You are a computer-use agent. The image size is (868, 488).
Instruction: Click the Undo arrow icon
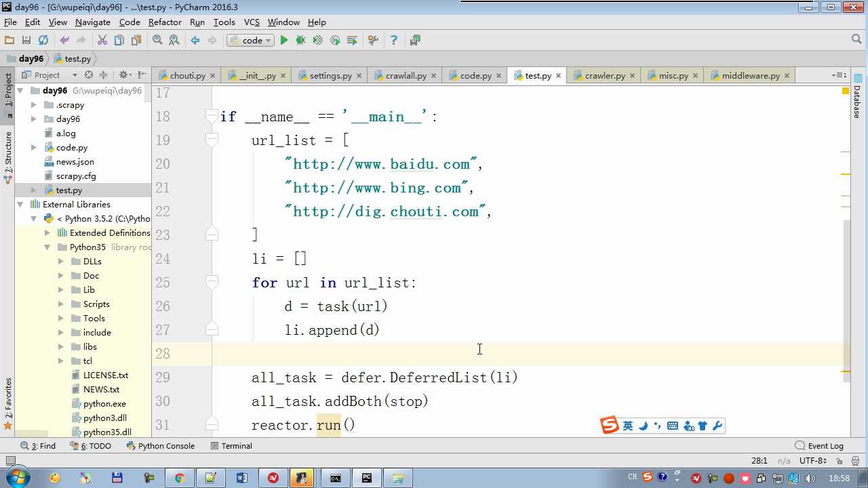64,41
